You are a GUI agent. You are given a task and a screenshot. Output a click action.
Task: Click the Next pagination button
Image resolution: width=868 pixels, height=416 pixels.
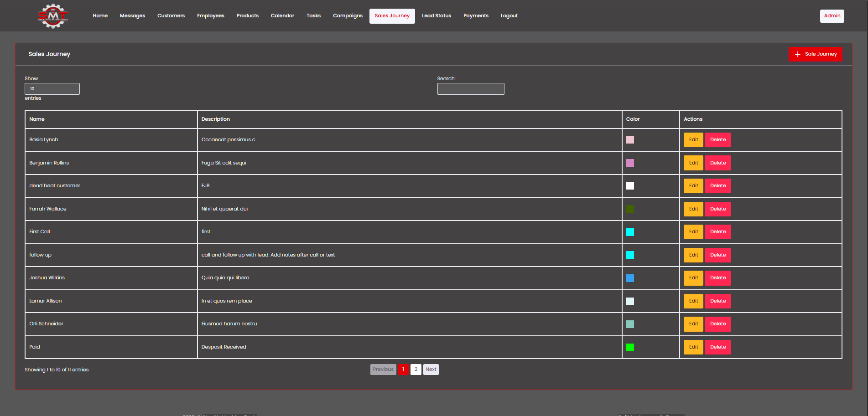(431, 370)
